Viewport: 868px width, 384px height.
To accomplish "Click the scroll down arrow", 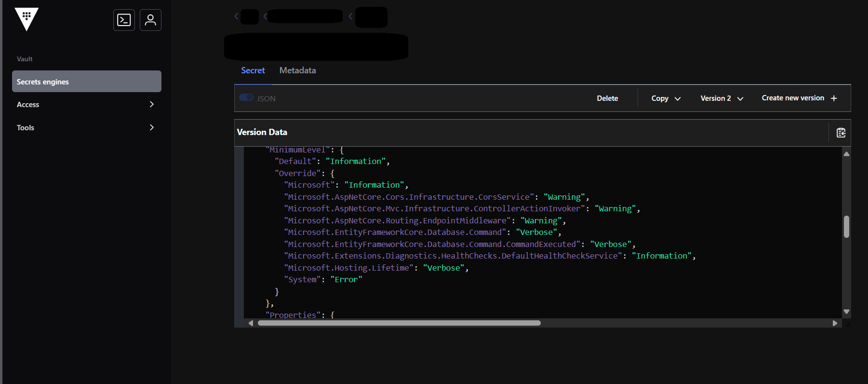I will tap(846, 312).
